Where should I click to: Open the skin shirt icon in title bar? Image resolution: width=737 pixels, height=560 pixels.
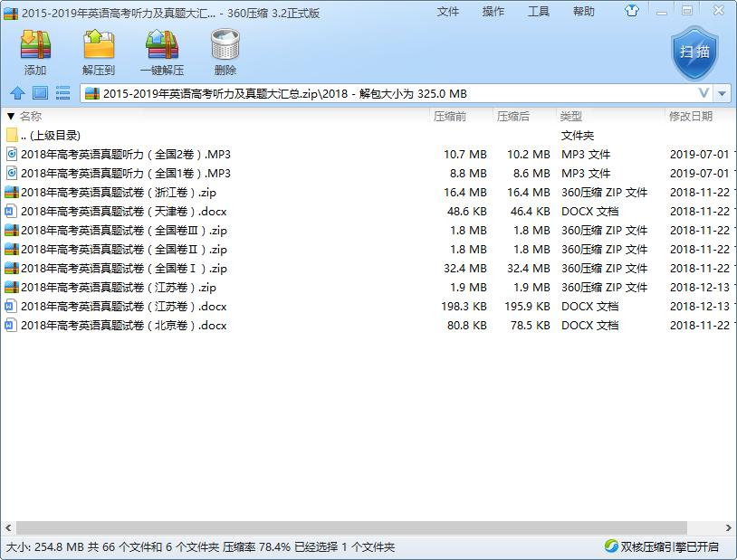632,12
